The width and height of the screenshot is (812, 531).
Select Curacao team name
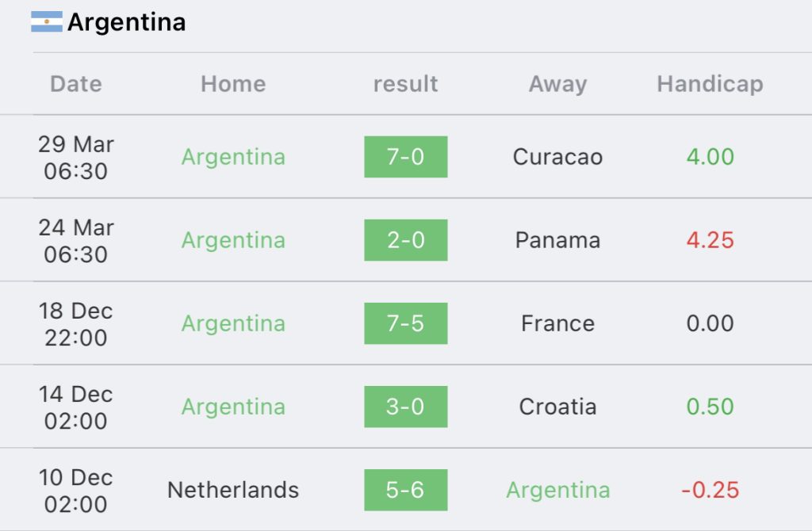[557, 157]
